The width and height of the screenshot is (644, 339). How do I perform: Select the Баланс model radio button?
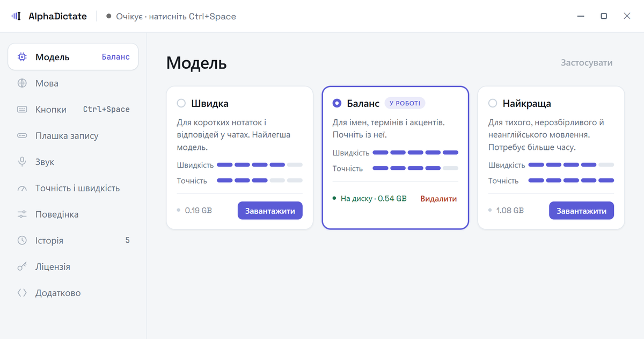(337, 103)
